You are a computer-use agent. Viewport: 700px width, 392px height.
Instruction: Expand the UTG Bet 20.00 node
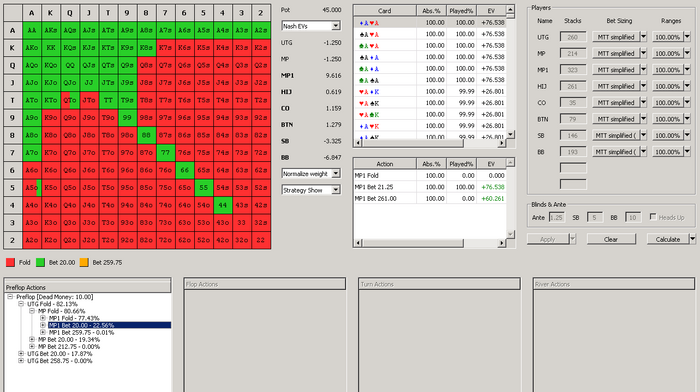pyautogui.click(x=21, y=354)
